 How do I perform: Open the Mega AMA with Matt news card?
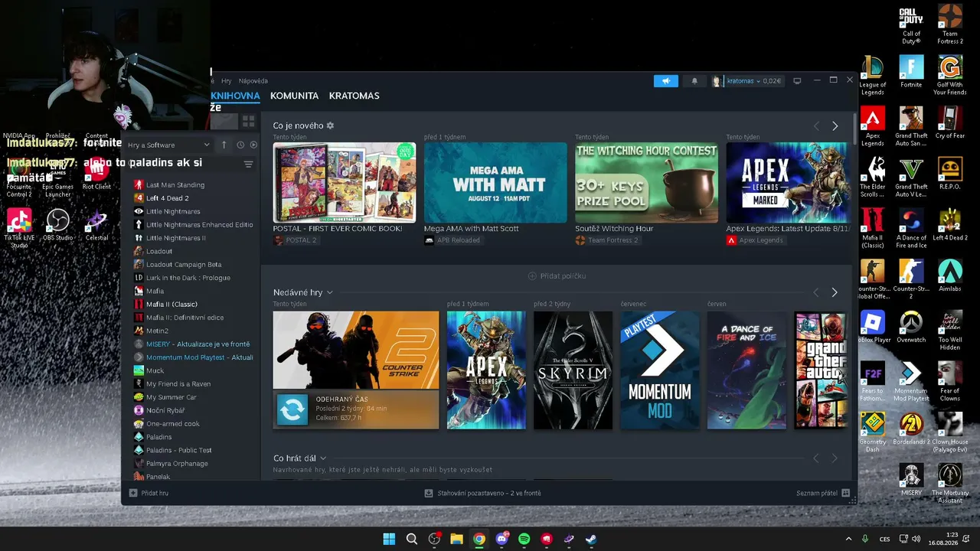495,183
